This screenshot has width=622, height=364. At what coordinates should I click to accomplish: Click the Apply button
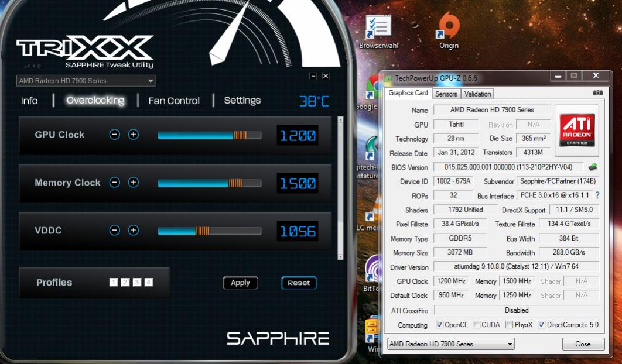click(x=240, y=283)
